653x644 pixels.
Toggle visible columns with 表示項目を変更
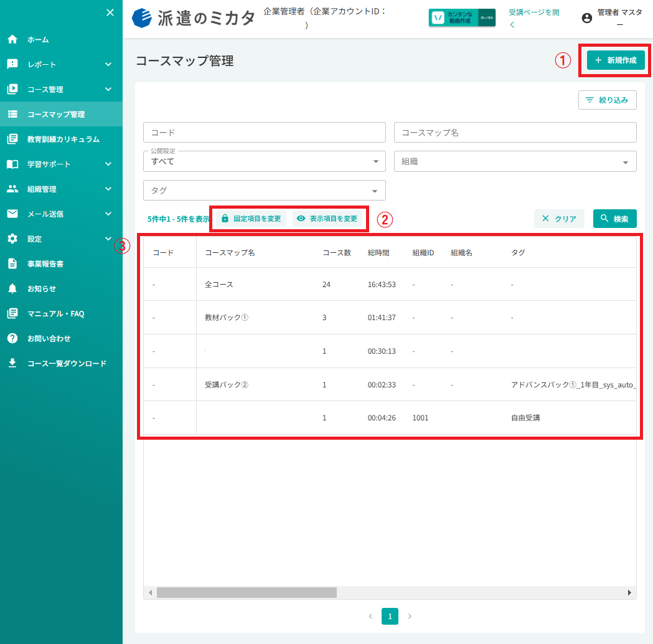point(327,219)
